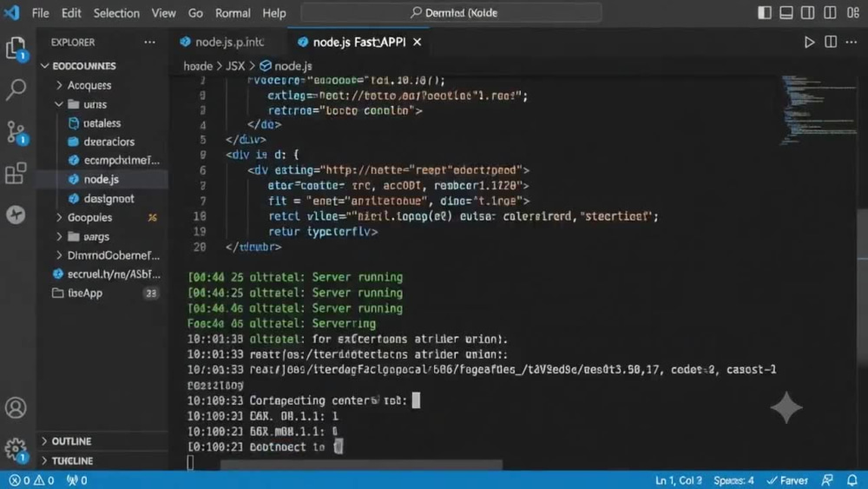Switch to the node.js.p.intc tab
This screenshot has height=489, width=868.
(x=228, y=42)
